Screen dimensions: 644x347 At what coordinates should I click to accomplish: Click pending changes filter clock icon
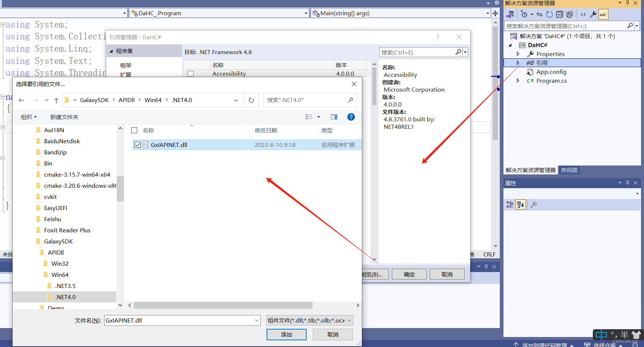tap(524, 14)
